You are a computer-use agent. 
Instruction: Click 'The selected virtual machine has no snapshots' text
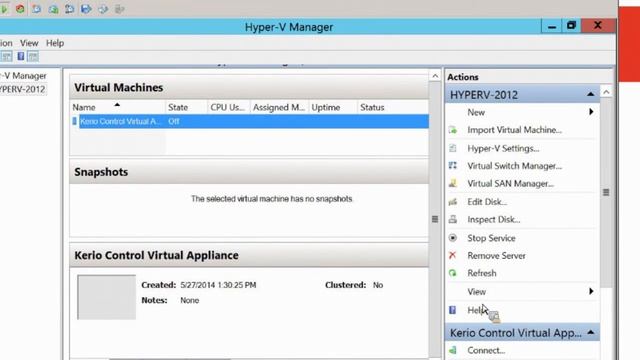click(272, 199)
